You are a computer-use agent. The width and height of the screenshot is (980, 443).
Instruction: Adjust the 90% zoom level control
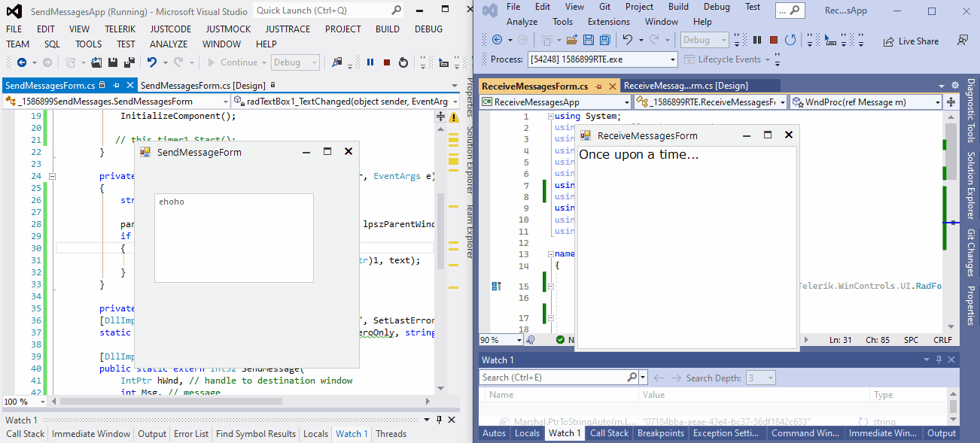pyautogui.click(x=501, y=340)
